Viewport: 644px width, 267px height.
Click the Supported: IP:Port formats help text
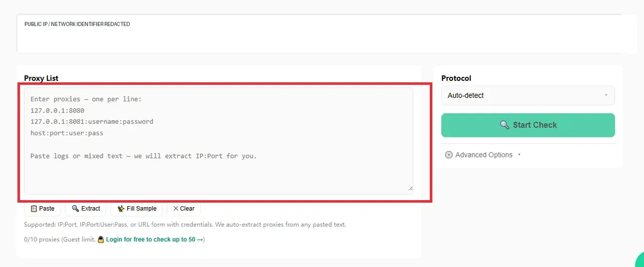[185, 224]
